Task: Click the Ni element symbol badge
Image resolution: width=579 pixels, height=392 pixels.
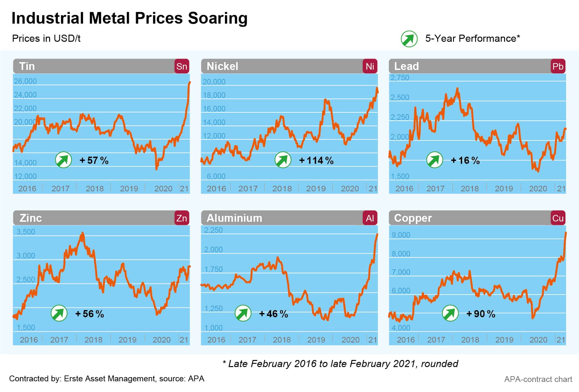Action: [370, 66]
